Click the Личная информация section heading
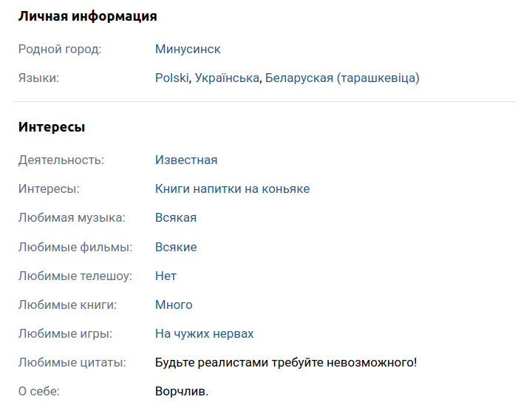Screen dimensions: 532x405 [87, 16]
